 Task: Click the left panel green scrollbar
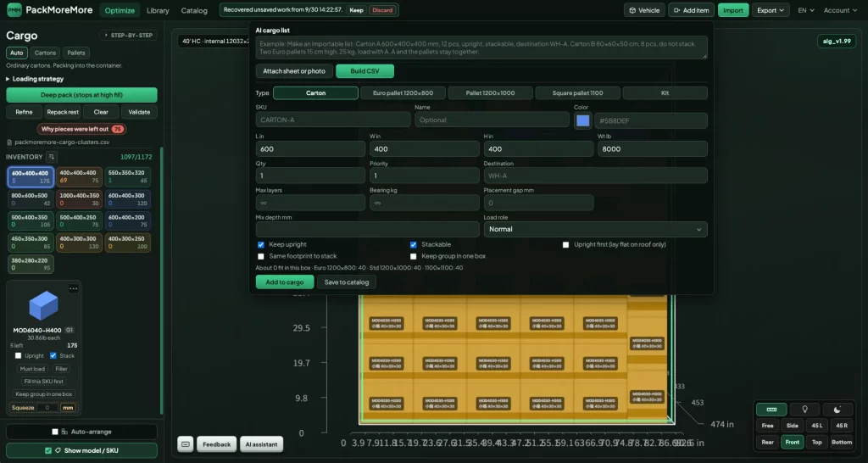[161, 280]
